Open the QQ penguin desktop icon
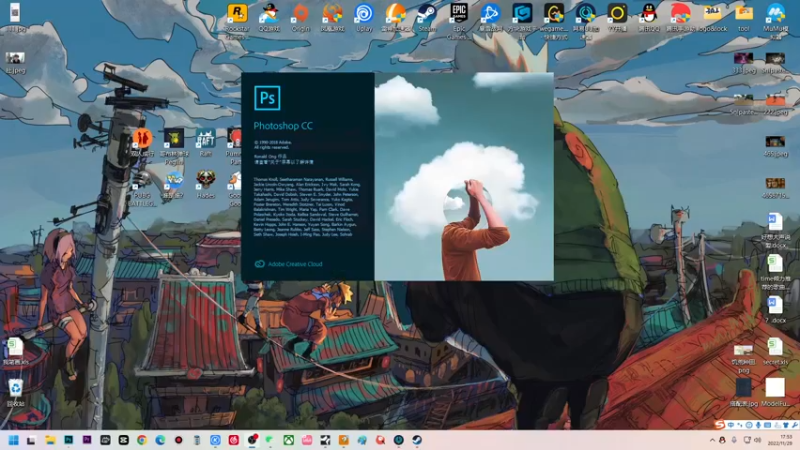The width and height of the screenshot is (800, 450). 648,17
